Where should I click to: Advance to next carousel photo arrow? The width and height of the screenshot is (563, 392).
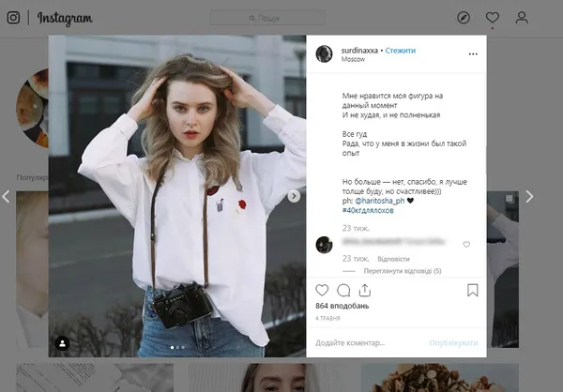coord(294,196)
